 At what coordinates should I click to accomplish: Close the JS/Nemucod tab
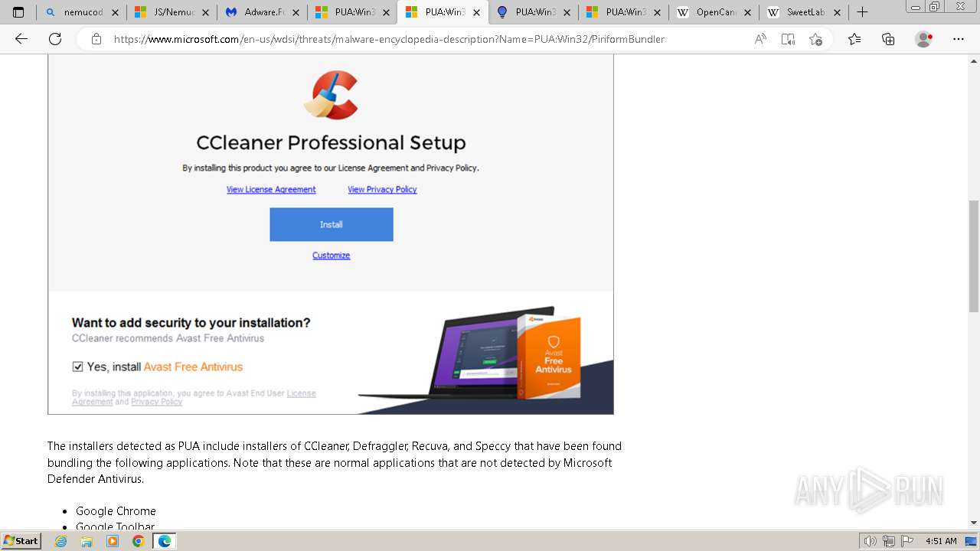click(205, 12)
